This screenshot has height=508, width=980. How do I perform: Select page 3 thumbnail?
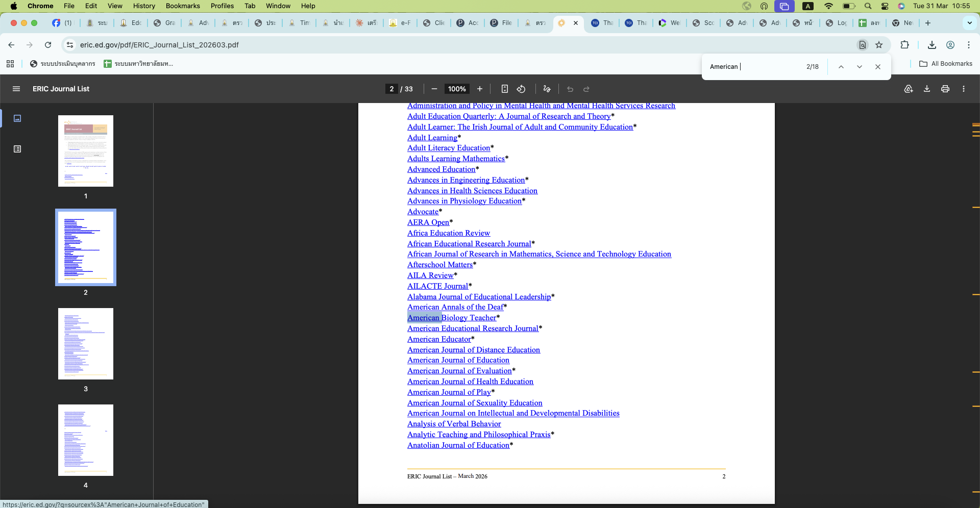click(x=86, y=344)
